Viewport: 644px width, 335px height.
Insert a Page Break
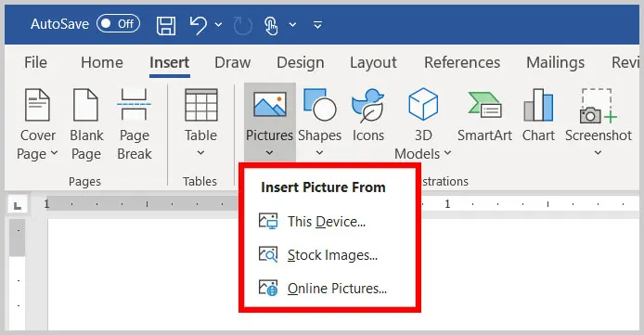(x=135, y=124)
